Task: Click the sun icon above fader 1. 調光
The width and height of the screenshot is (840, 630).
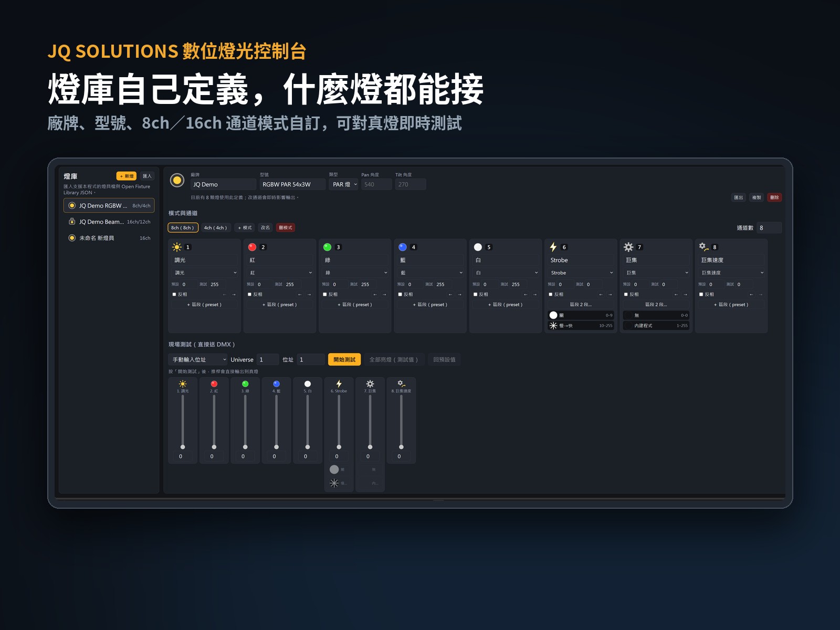Action: [183, 384]
